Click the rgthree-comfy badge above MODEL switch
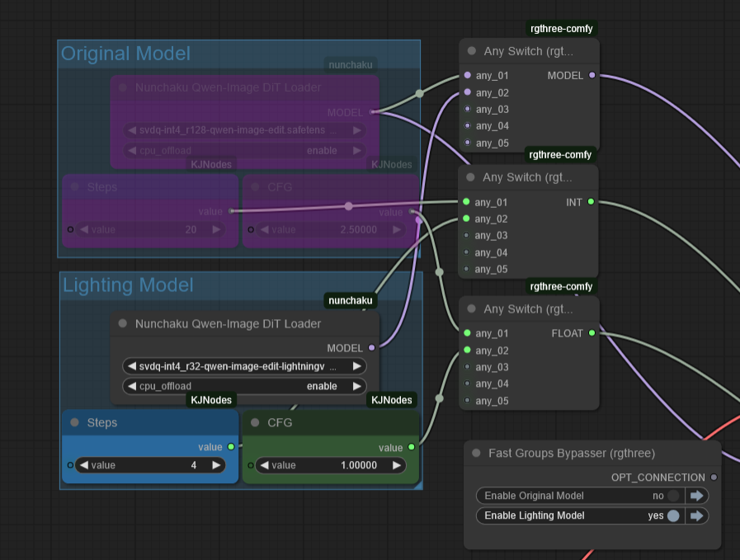740x560 pixels. 562,29
